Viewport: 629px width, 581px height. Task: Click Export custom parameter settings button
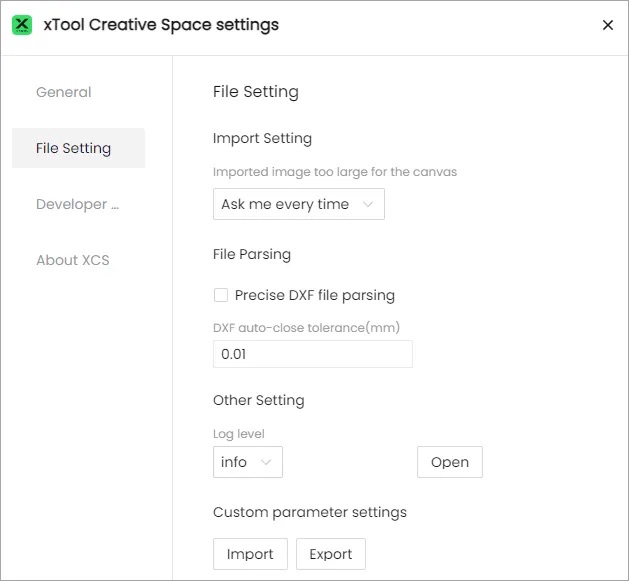tap(330, 554)
